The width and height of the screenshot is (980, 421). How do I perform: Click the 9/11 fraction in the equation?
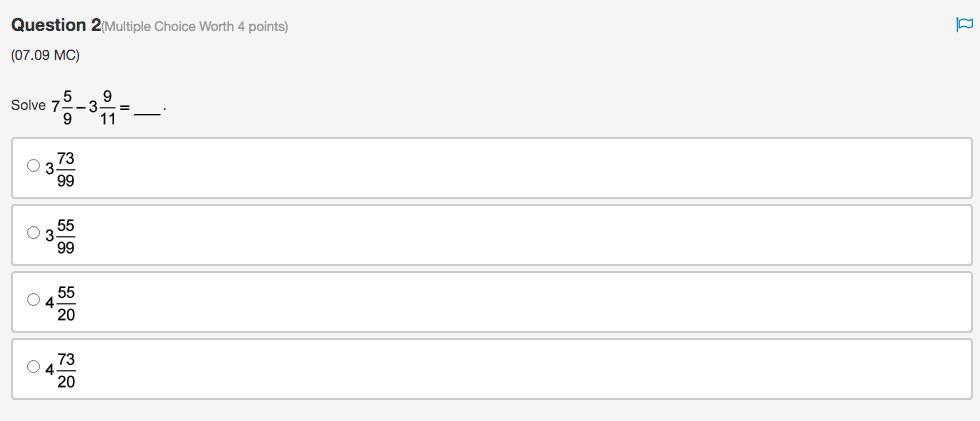pyautogui.click(x=108, y=106)
